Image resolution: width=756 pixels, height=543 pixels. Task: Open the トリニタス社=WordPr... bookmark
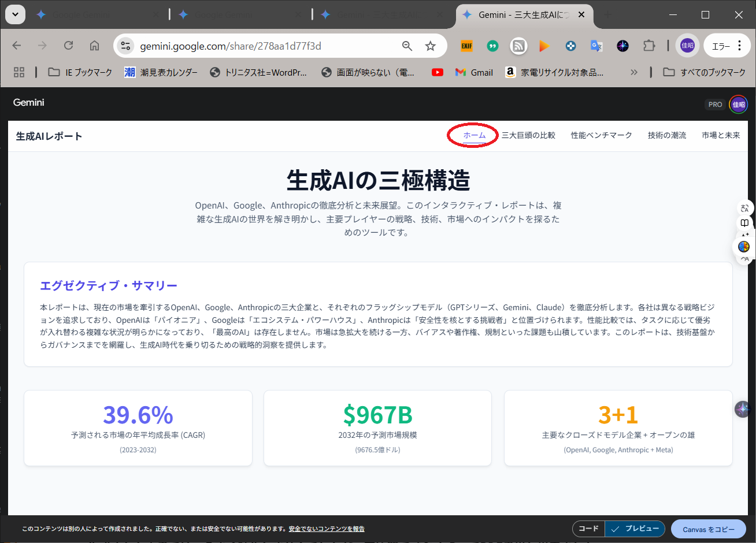258,72
